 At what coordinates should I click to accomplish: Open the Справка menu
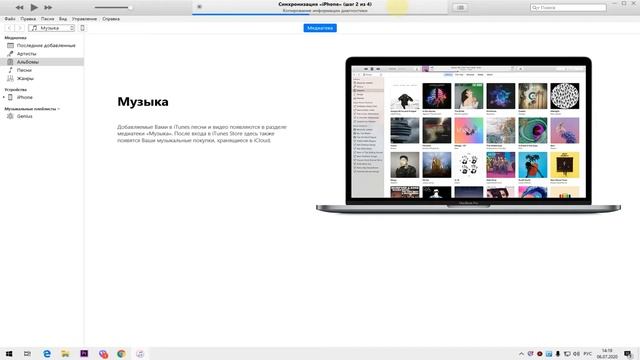click(111, 19)
